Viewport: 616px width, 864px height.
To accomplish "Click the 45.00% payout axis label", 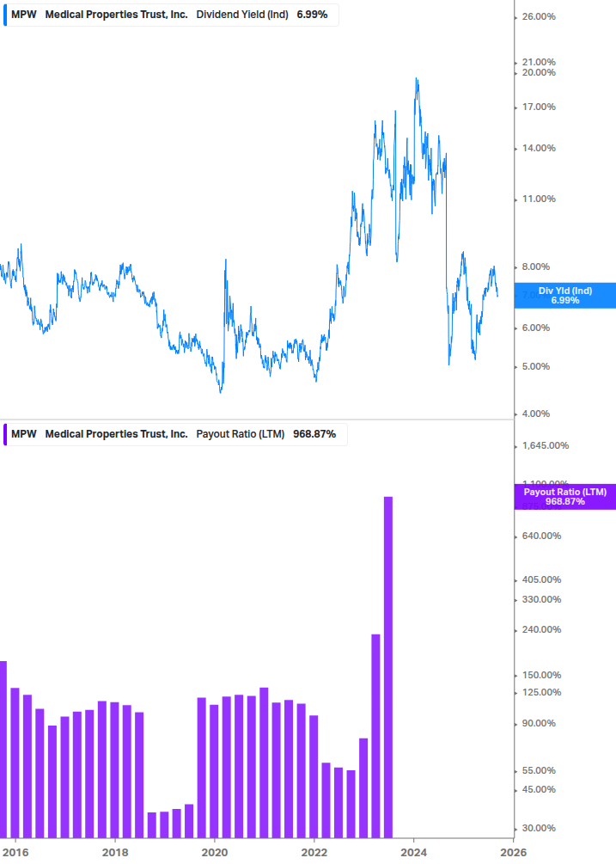I will coord(539,789).
